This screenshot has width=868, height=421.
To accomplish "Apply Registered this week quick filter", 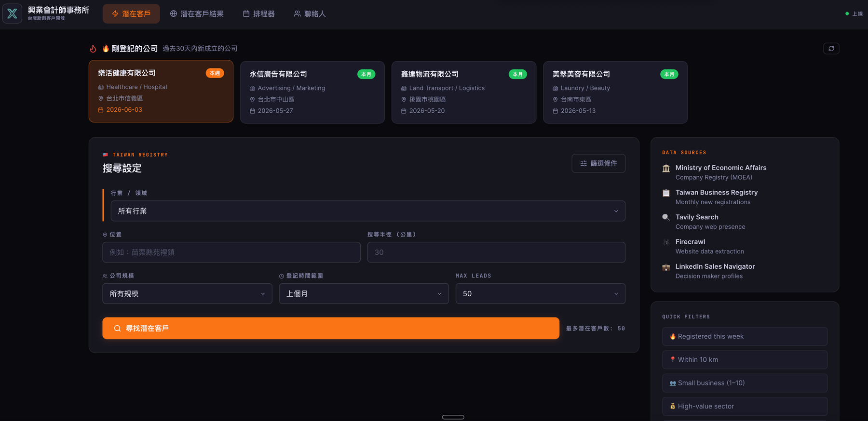I will pos(745,336).
